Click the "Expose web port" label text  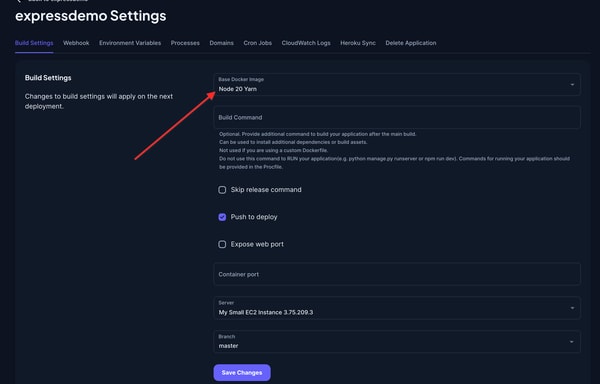click(x=257, y=244)
